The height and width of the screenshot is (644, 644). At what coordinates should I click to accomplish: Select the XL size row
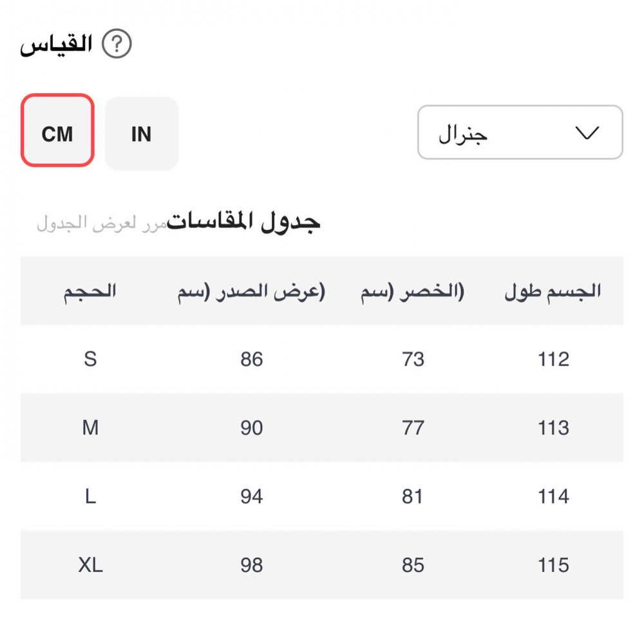pos(90,565)
